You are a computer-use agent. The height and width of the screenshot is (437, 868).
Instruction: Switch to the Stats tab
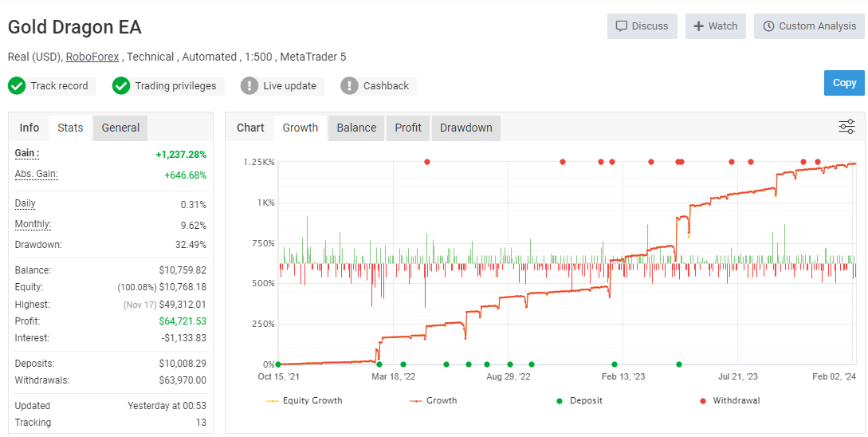tap(70, 128)
